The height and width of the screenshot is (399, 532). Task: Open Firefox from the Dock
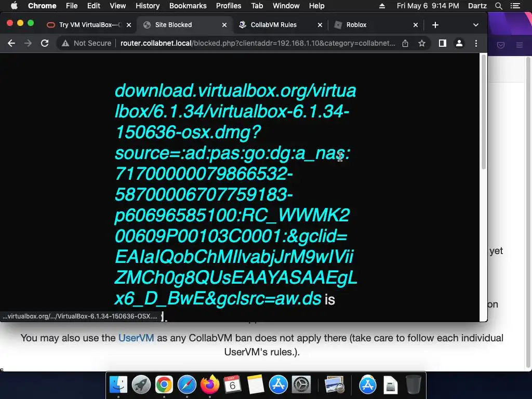tap(210, 385)
